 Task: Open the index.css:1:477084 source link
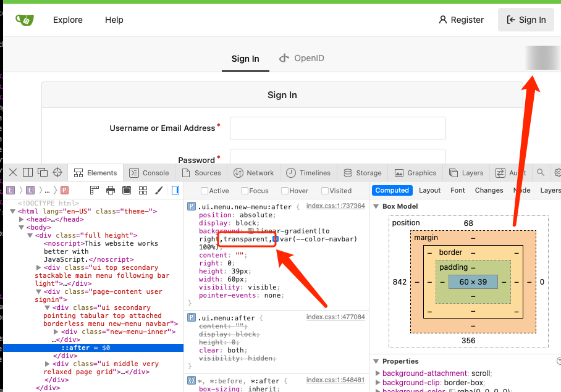pyautogui.click(x=335, y=317)
